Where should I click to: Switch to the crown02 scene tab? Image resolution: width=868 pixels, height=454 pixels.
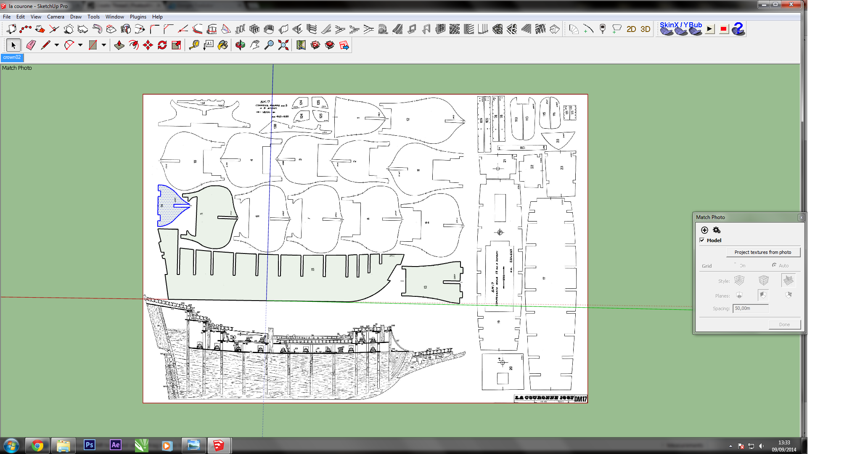pos(12,58)
